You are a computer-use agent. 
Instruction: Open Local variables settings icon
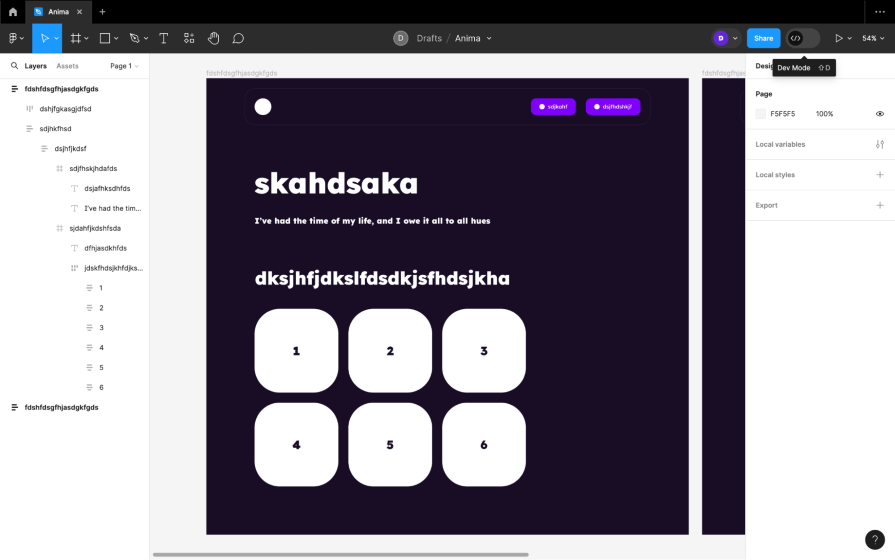pos(879,144)
